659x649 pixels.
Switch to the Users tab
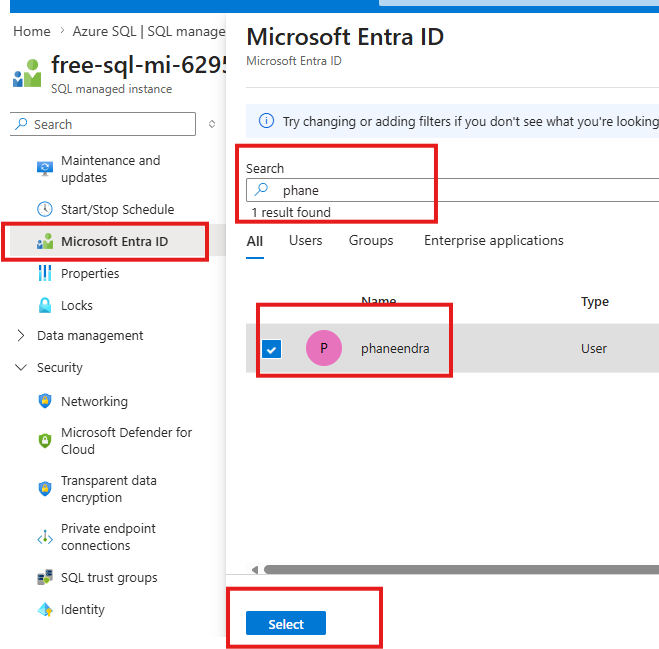pyautogui.click(x=306, y=240)
